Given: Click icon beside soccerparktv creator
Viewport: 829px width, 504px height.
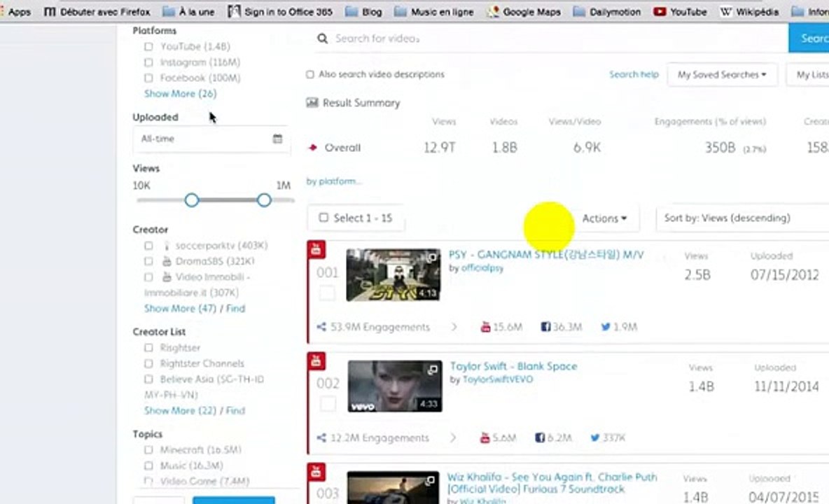Looking at the screenshot, I should pyautogui.click(x=167, y=246).
